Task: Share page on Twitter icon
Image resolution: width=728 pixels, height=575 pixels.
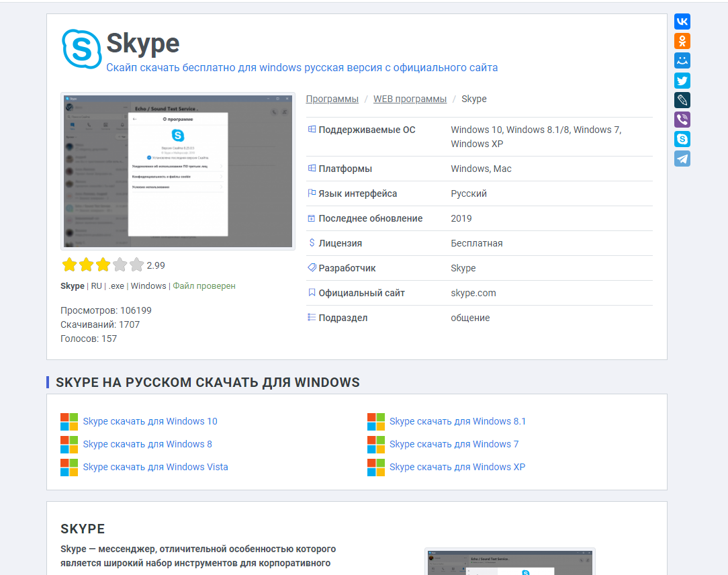Action: 682,81
